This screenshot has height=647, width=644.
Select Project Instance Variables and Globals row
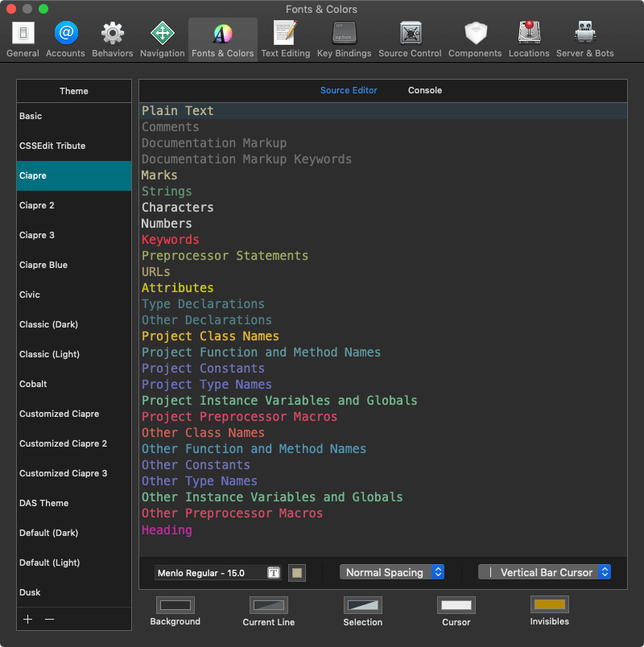coord(383,400)
